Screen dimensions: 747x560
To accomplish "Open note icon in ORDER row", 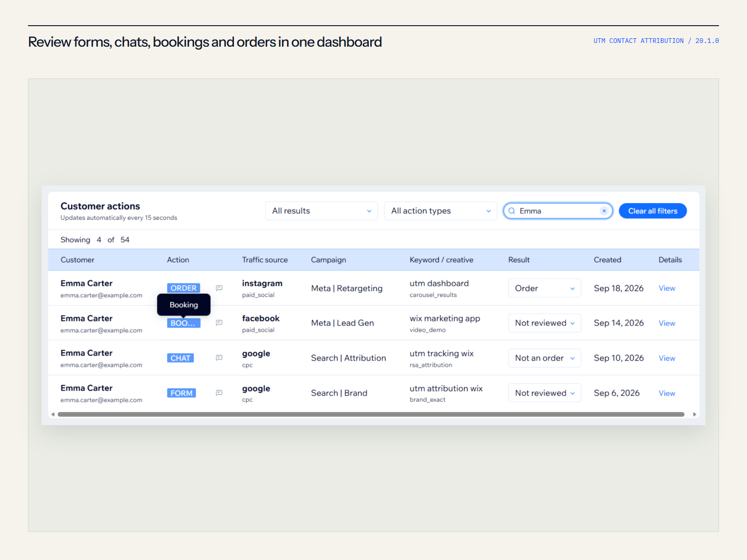I will click(219, 288).
